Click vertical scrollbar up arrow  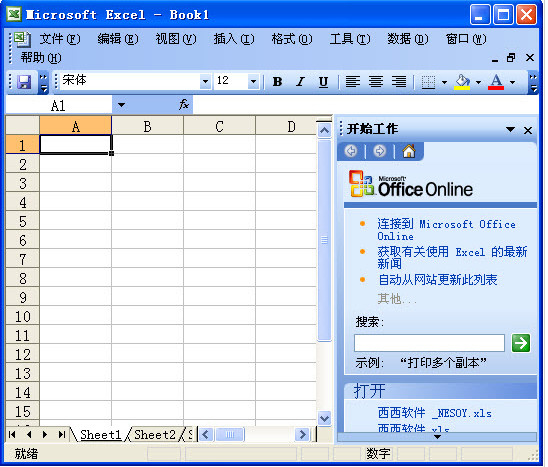click(324, 131)
